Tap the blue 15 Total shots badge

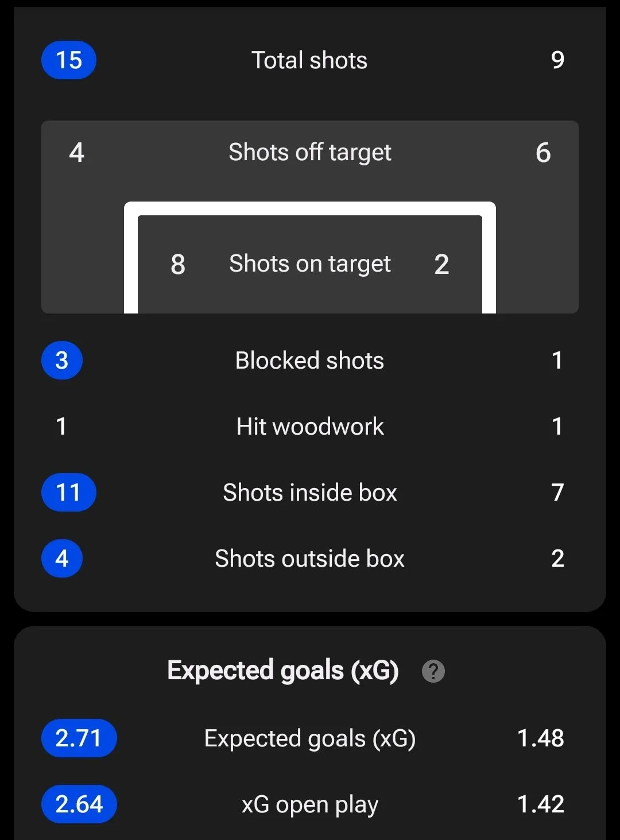[69, 60]
